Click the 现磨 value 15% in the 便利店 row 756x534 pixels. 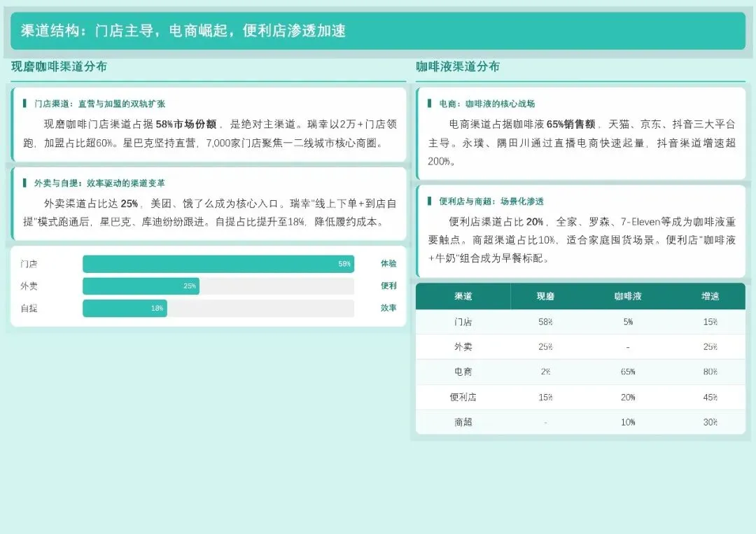545,398
